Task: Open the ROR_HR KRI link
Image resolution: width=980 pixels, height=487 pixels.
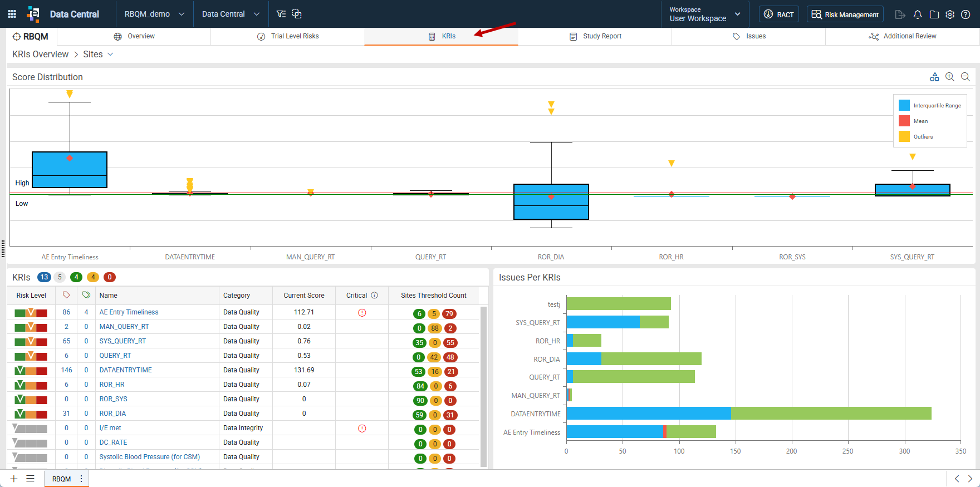Action: pos(112,385)
